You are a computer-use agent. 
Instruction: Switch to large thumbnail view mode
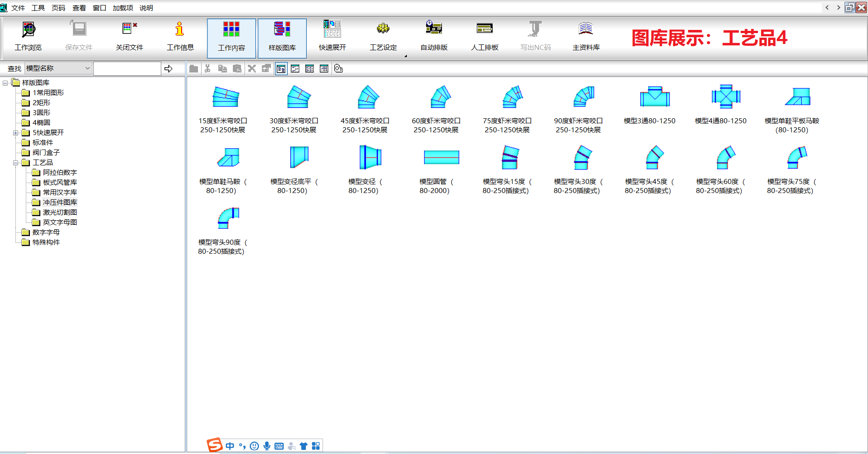point(281,69)
